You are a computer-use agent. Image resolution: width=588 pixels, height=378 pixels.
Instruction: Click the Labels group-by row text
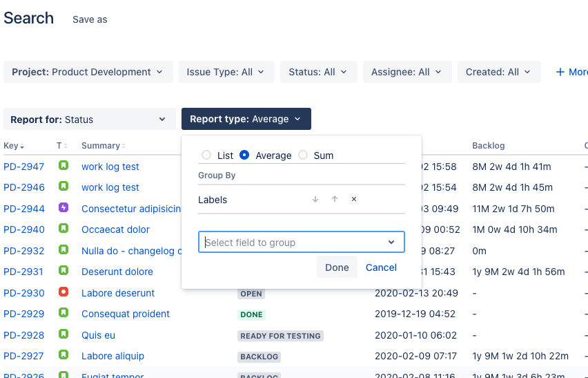coord(213,200)
